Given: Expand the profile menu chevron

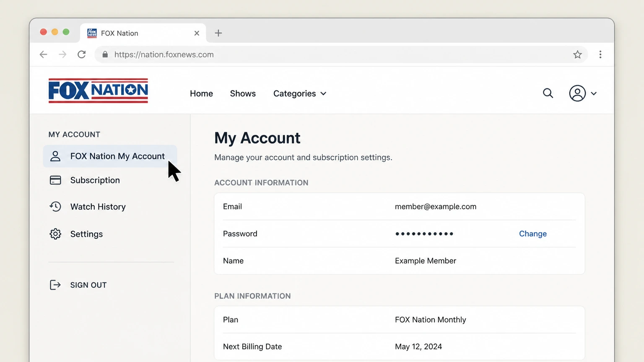Looking at the screenshot, I should click(594, 93).
